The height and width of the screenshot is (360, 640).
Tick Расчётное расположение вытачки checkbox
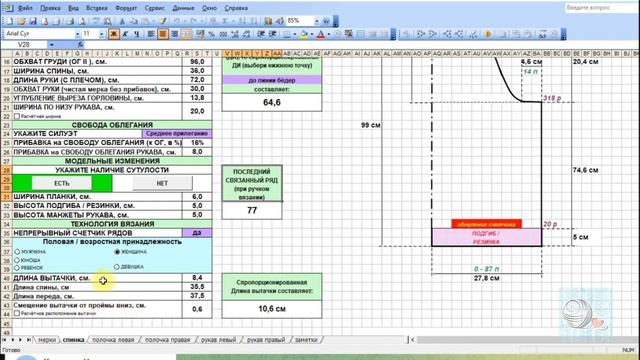(x=17, y=313)
